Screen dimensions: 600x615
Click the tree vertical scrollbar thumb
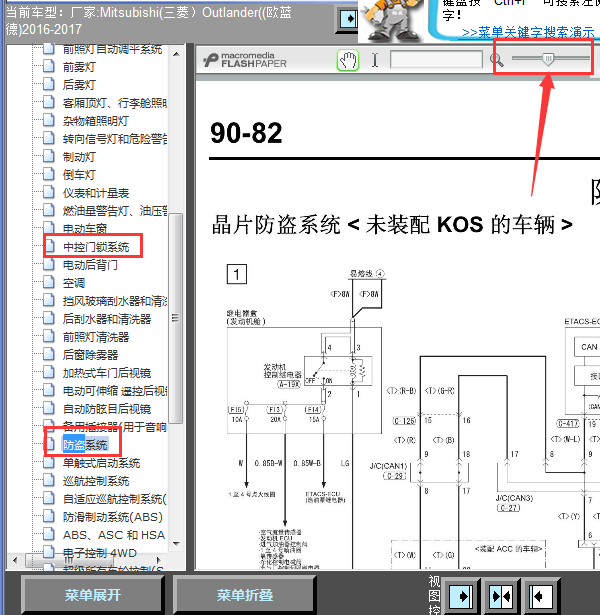tap(176, 318)
